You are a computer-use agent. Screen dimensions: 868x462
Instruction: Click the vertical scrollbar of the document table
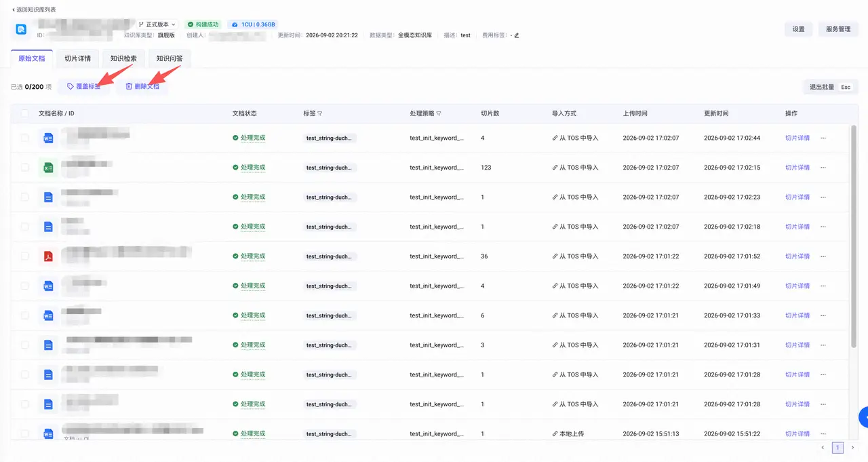pyautogui.click(x=854, y=237)
